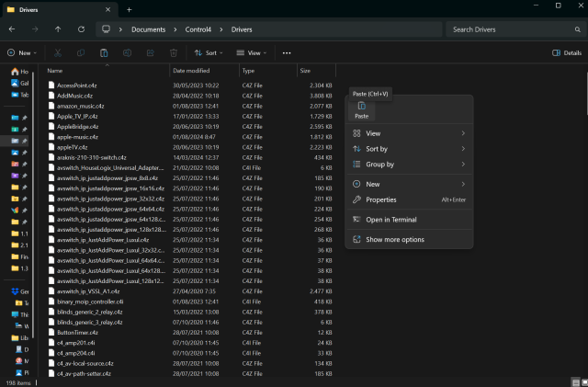
Task: Select the file c4_av-local-source.c4z
Action: click(85, 363)
